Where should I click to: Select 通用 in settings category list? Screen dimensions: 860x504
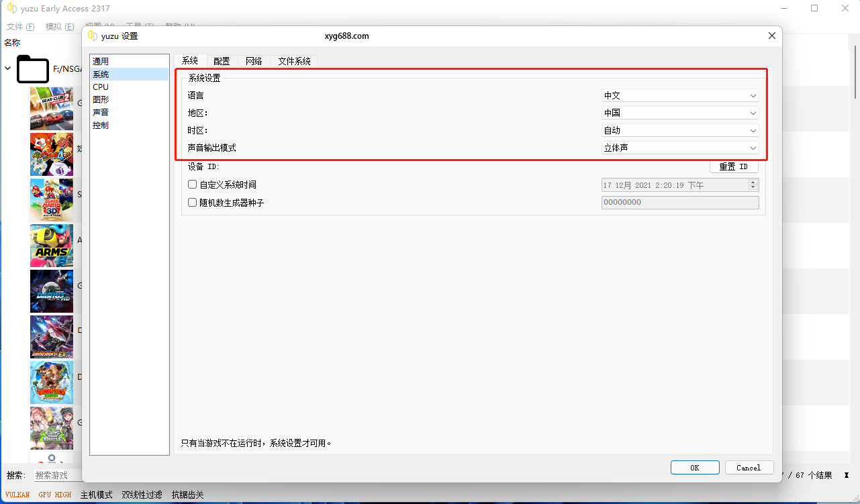(130, 62)
